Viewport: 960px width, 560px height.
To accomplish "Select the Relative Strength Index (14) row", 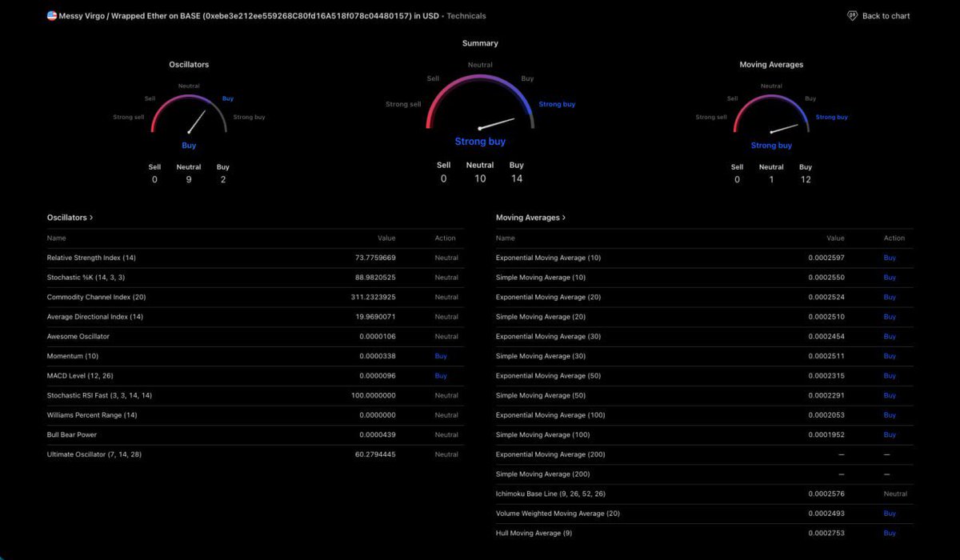I will click(255, 258).
